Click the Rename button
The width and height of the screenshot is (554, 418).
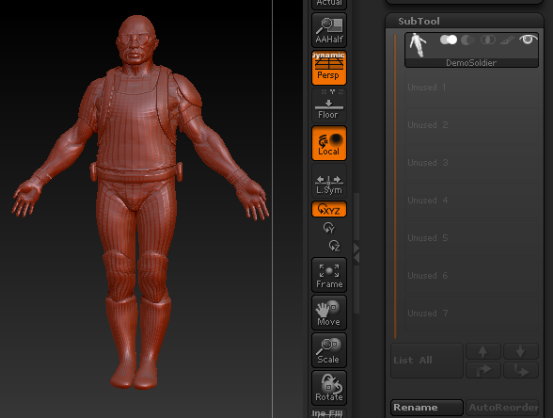click(x=427, y=407)
